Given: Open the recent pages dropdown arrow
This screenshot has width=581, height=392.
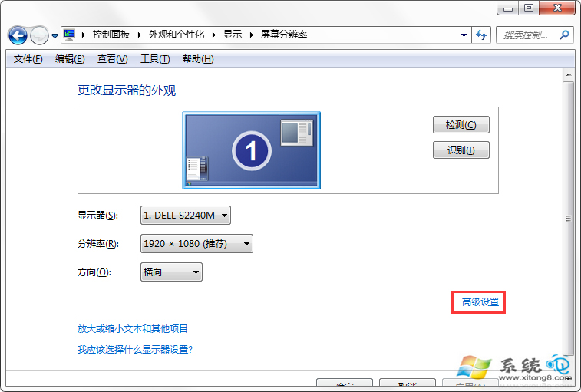Looking at the screenshot, I should [x=54, y=36].
